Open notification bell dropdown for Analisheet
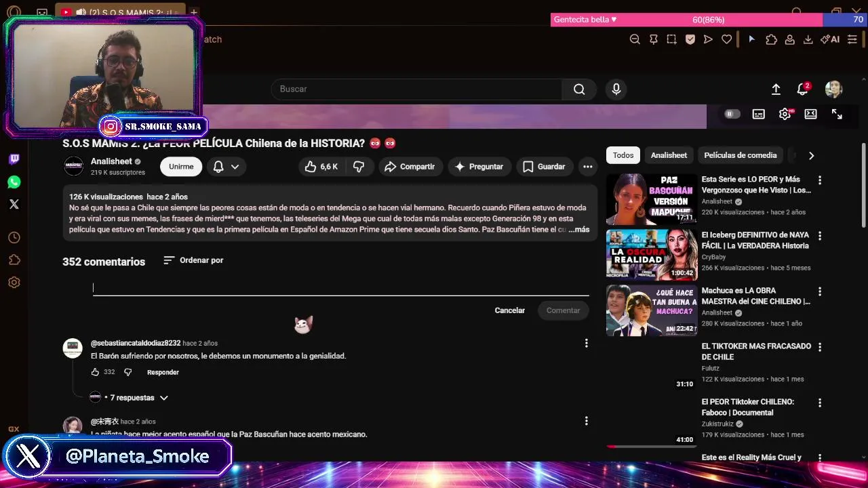This screenshot has height=488, width=868. pos(226,167)
